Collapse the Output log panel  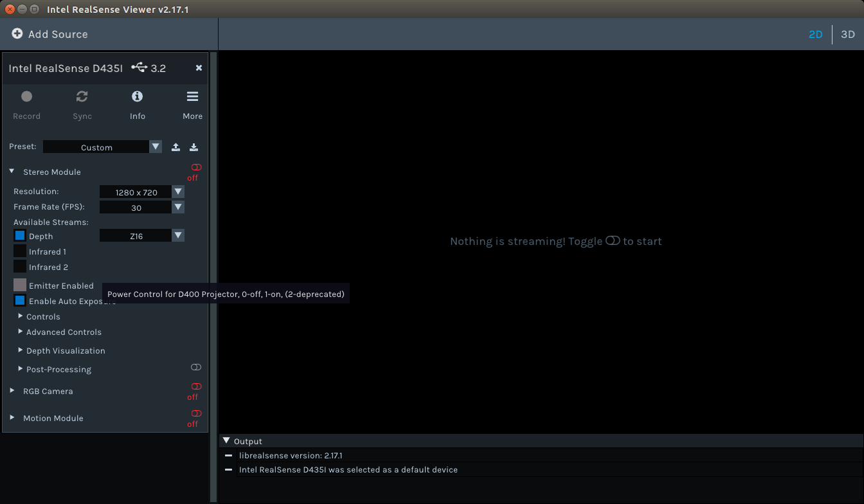coord(226,440)
